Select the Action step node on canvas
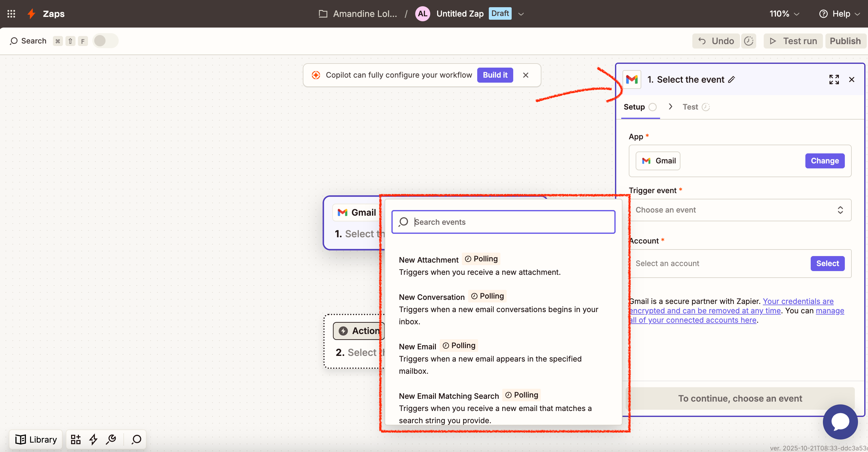The width and height of the screenshot is (868, 452). [x=353, y=341]
